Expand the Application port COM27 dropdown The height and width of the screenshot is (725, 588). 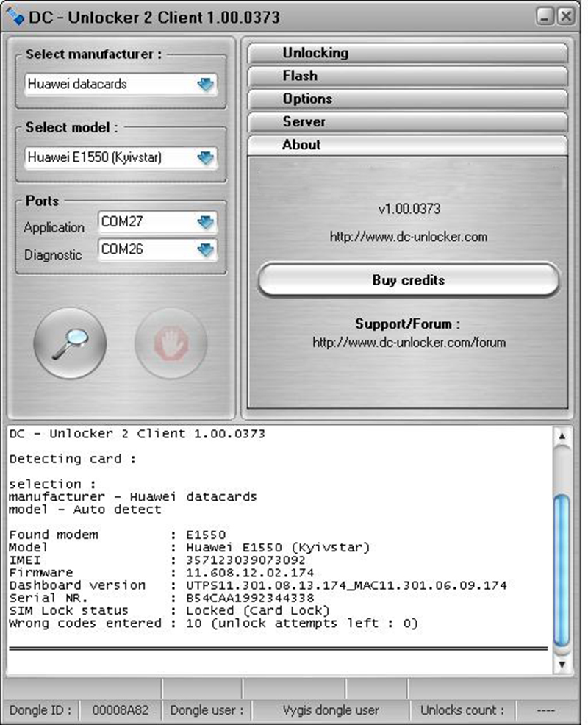205,222
